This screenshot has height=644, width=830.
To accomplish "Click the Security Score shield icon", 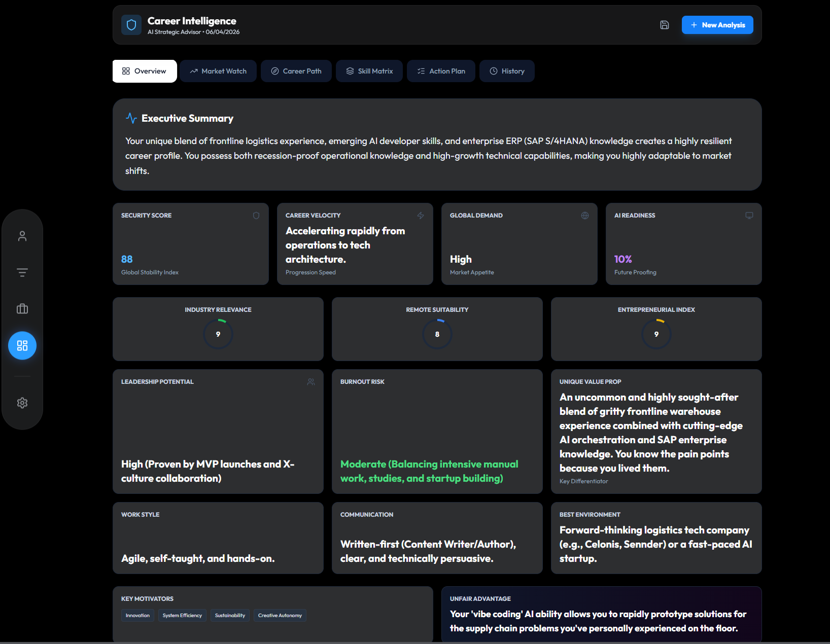I will 256,216.
